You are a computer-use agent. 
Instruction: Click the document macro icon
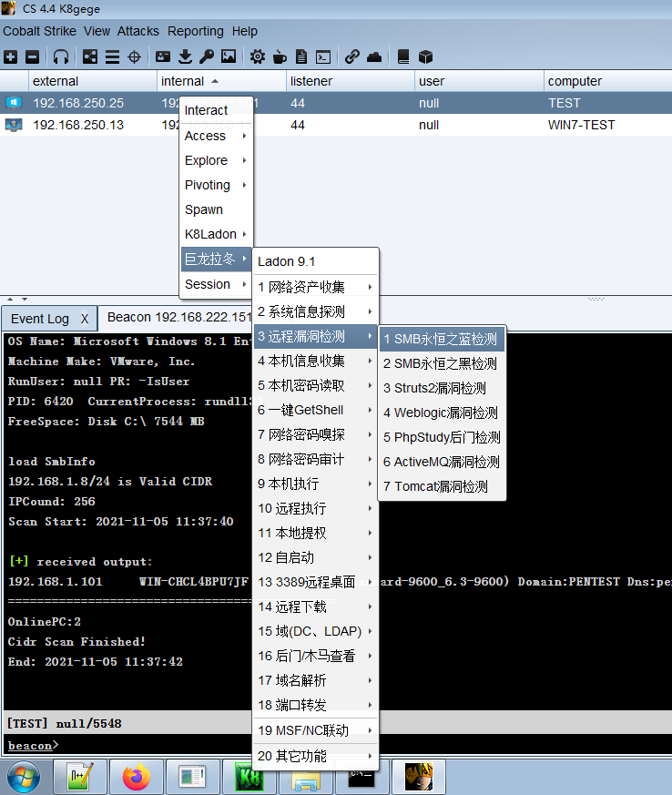point(301,56)
